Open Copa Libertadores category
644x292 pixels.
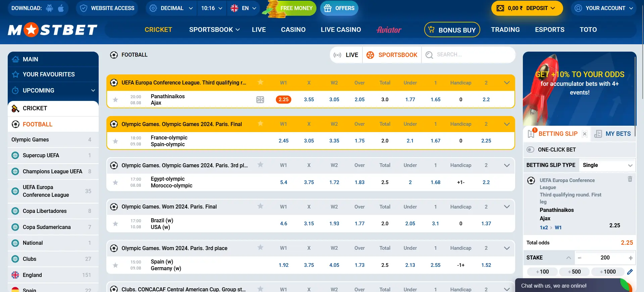53,211
